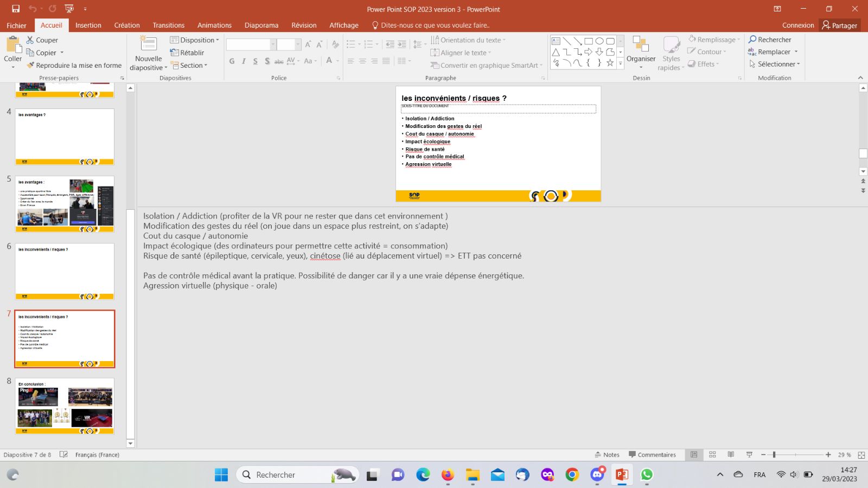Switch to Reading view in status bar

click(x=731, y=454)
